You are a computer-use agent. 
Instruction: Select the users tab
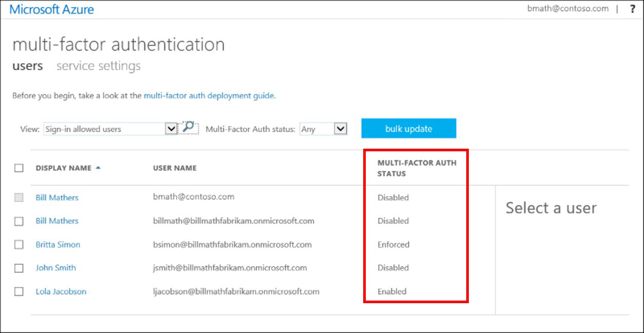[27, 66]
